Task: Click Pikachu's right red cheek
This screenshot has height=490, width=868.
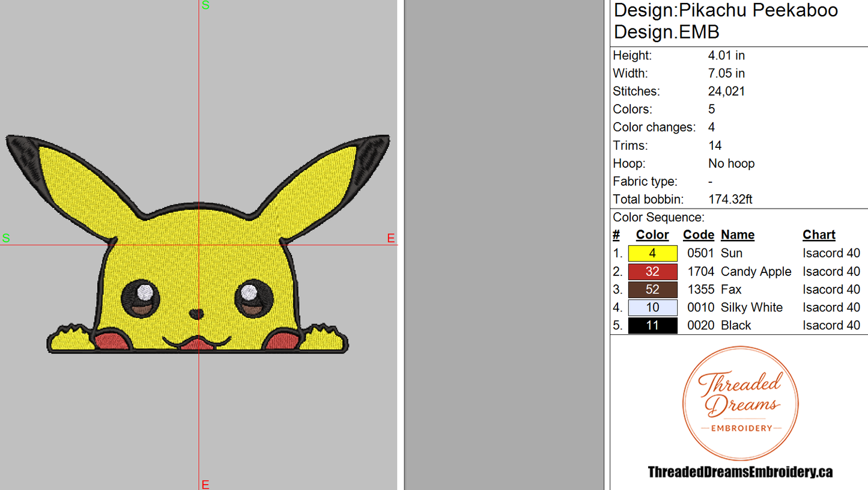Action: click(283, 340)
